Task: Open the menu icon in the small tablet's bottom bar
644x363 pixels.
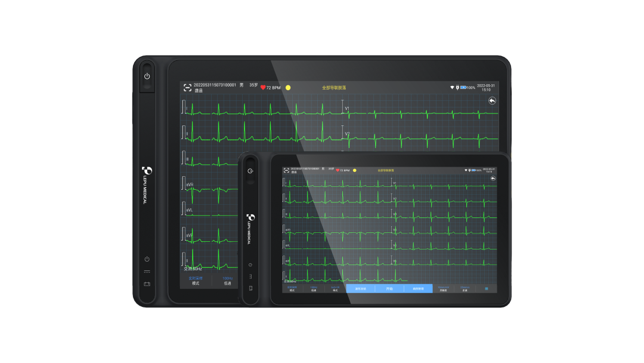Action: pyautogui.click(x=487, y=288)
